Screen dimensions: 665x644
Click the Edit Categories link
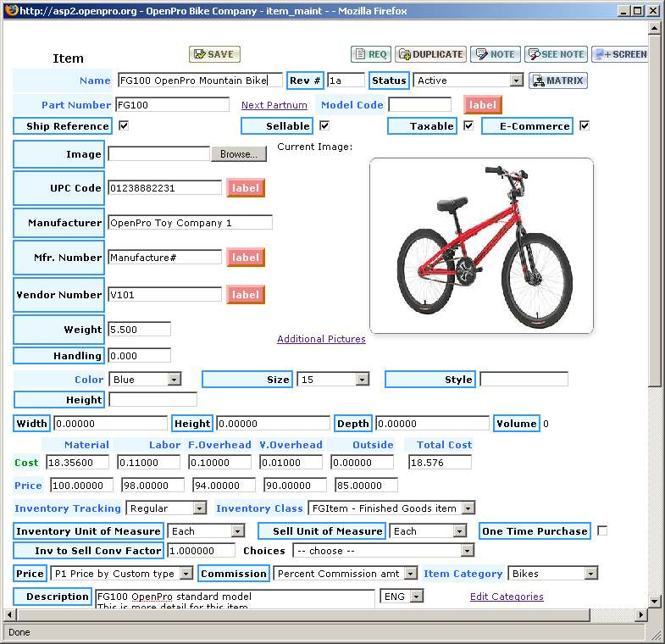507,597
